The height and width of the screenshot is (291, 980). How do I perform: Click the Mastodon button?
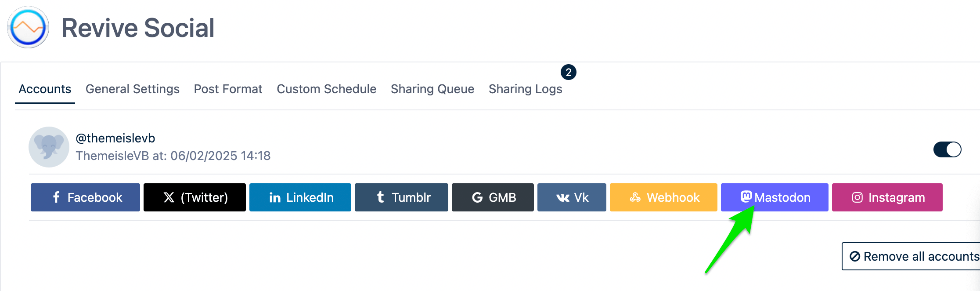[x=775, y=197]
